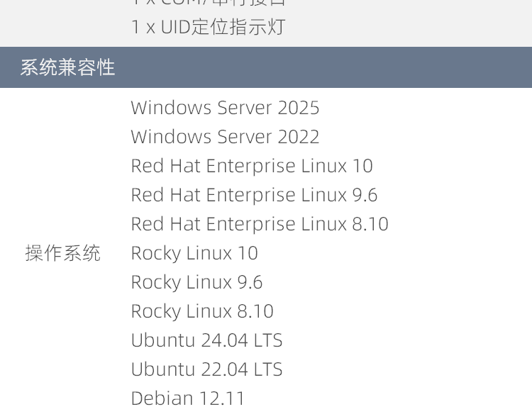Click the 1 x UID定位指示灯 line

[x=209, y=27]
